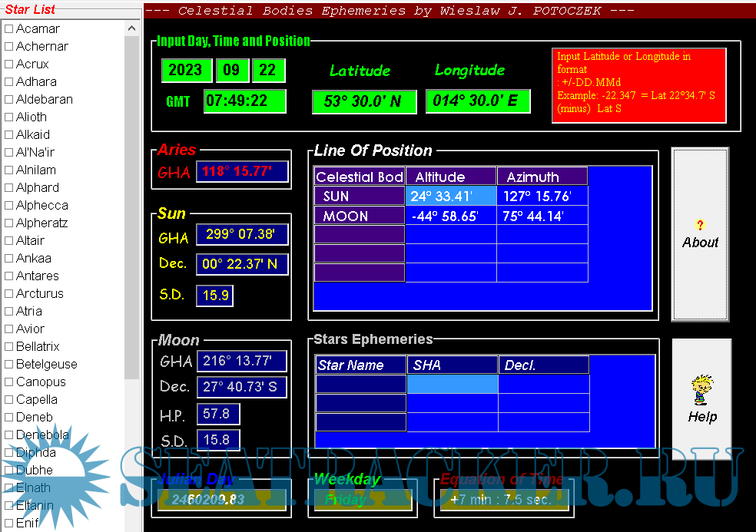Viewport: 756px width, 532px height.
Task: Click the Longitude field 014° 30.0' E
Action: pyautogui.click(x=478, y=101)
